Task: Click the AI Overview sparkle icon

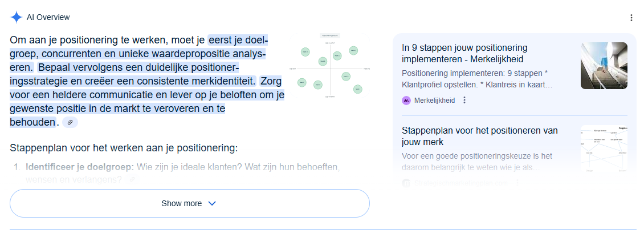Action: point(17,17)
